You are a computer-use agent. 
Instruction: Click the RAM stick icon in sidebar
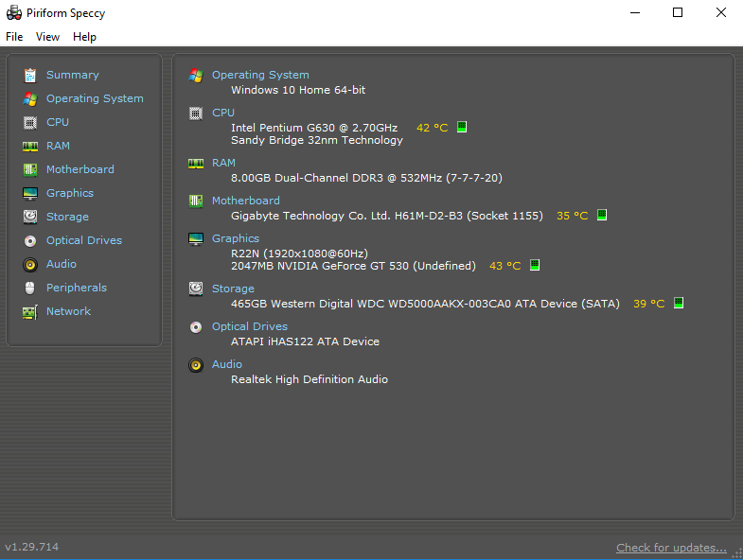tap(30, 147)
